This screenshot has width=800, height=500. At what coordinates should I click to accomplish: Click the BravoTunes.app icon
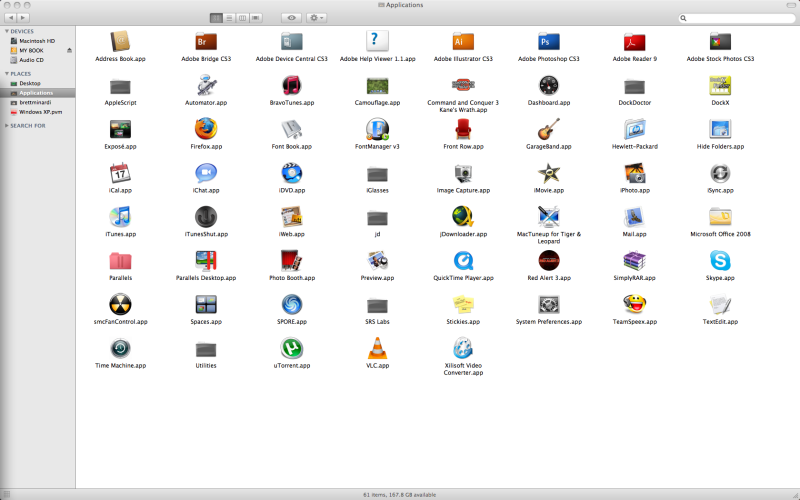click(x=292, y=85)
